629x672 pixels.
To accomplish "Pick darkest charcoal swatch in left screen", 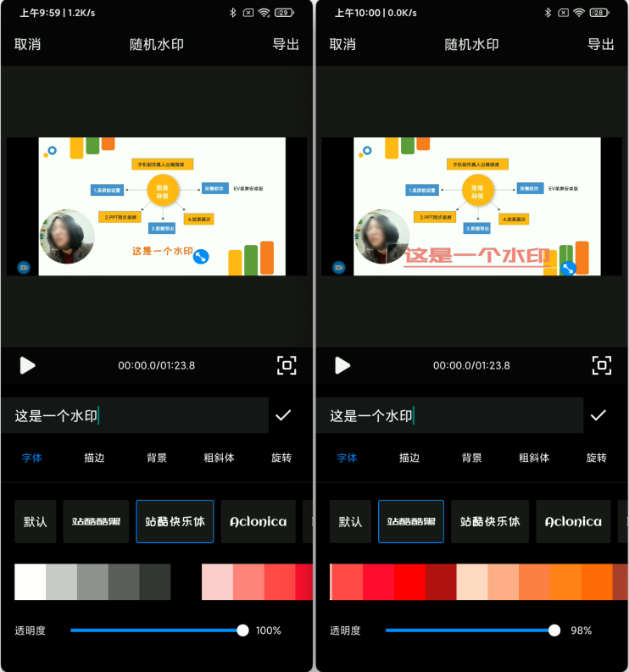I will point(155,581).
